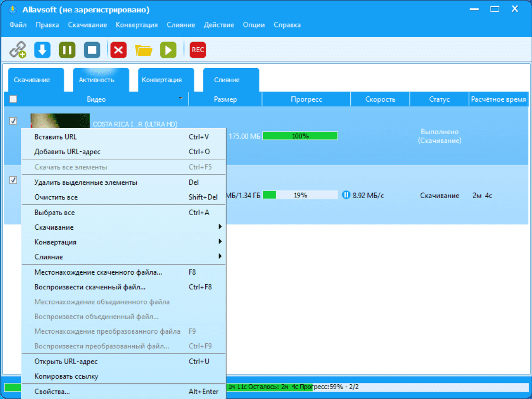Screen dimensions: 532x399
Task: Expand the Скачивание submenu arrow
Action: coord(220,226)
